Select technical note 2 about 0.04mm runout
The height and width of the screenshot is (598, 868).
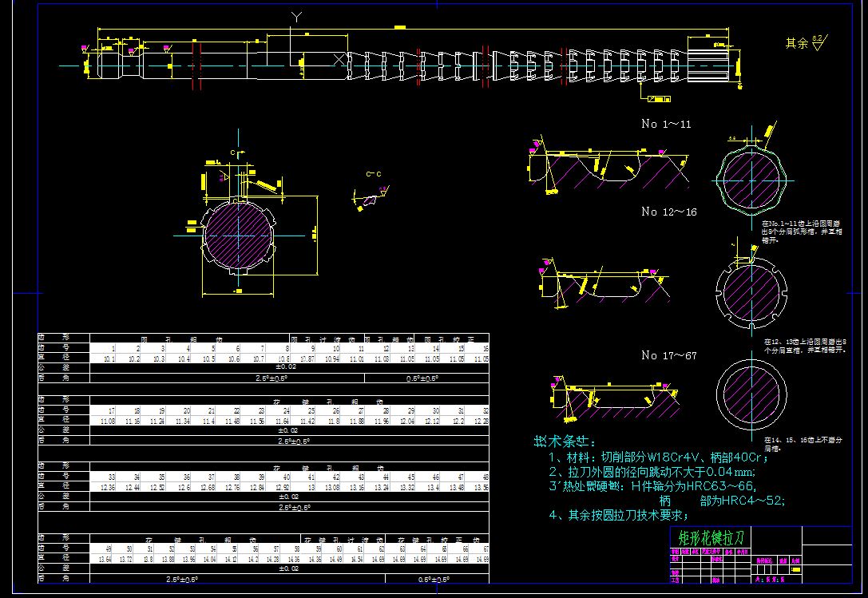click(x=652, y=473)
